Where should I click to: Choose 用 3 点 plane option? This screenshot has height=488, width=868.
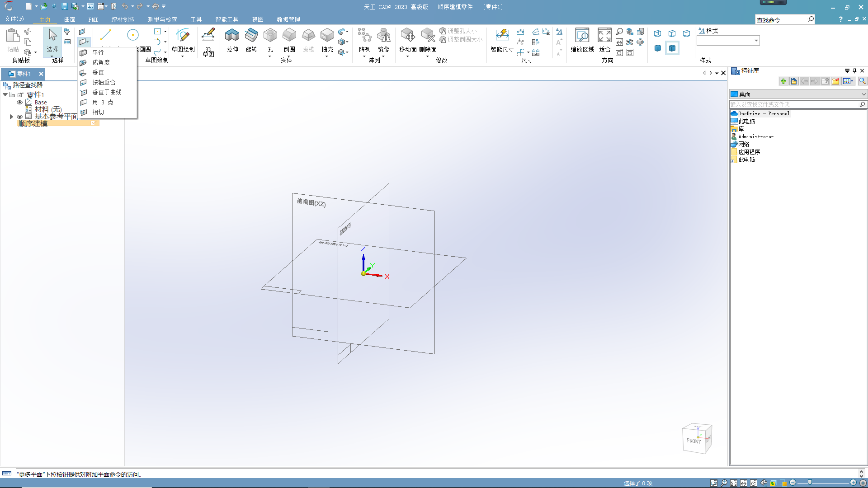tap(108, 102)
